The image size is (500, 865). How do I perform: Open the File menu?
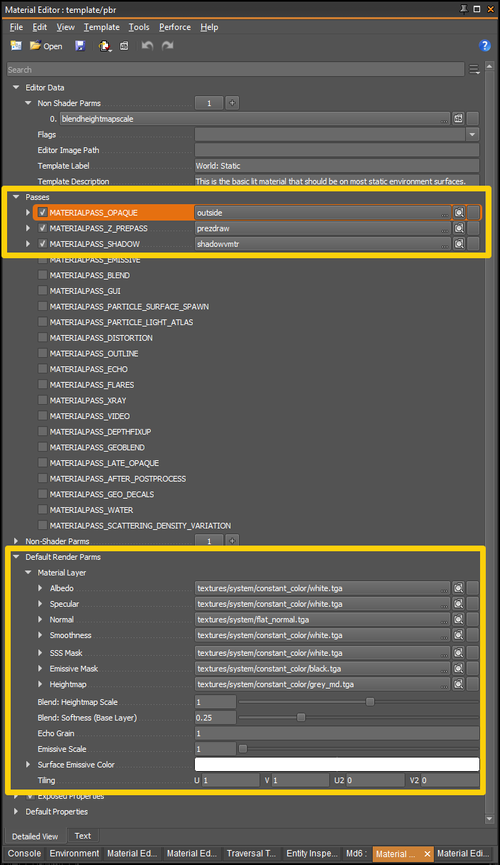pos(16,27)
